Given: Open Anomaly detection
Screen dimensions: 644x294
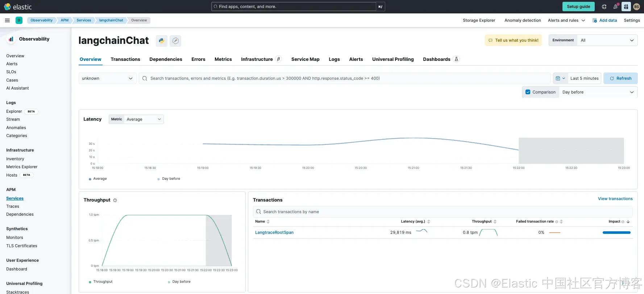Looking at the screenshot, I should pyautogui.click(x=523, y=20).
